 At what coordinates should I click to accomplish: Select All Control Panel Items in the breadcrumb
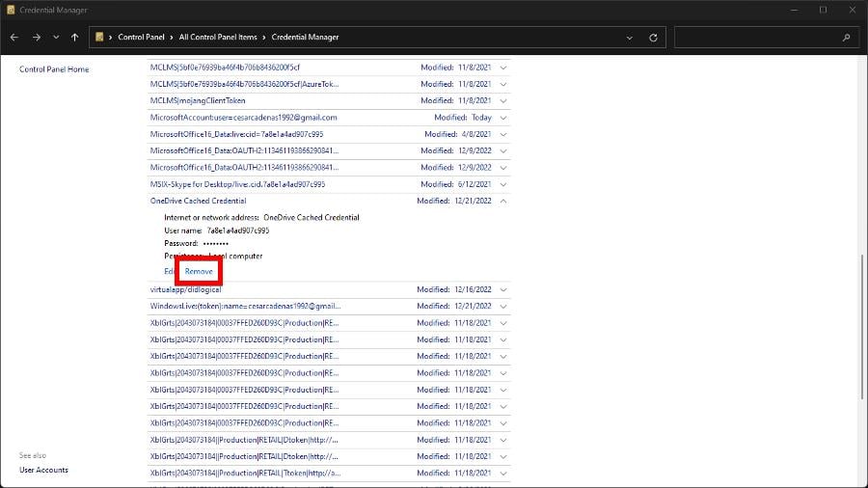(x=218, y=37)
